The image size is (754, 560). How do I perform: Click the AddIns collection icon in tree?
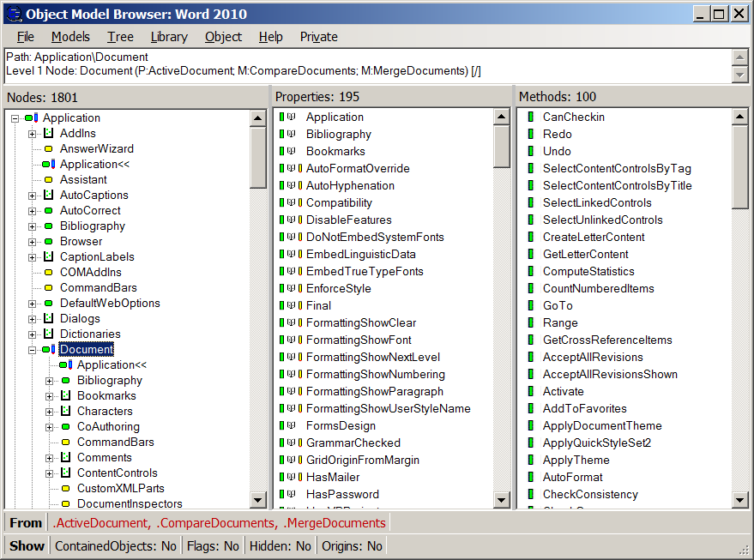(x=49, y=133)
